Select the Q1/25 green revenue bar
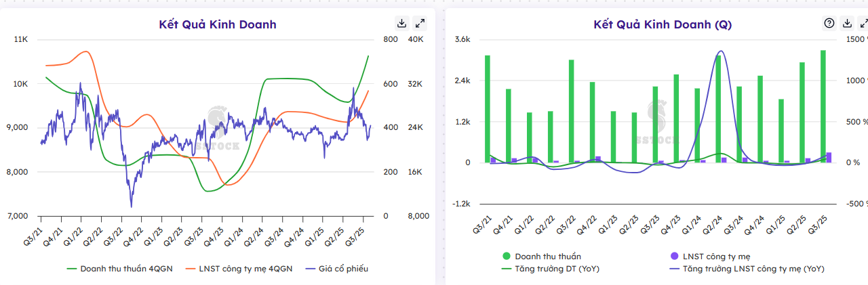This screenshot has width=868, height=285. [x=781, y=131]
